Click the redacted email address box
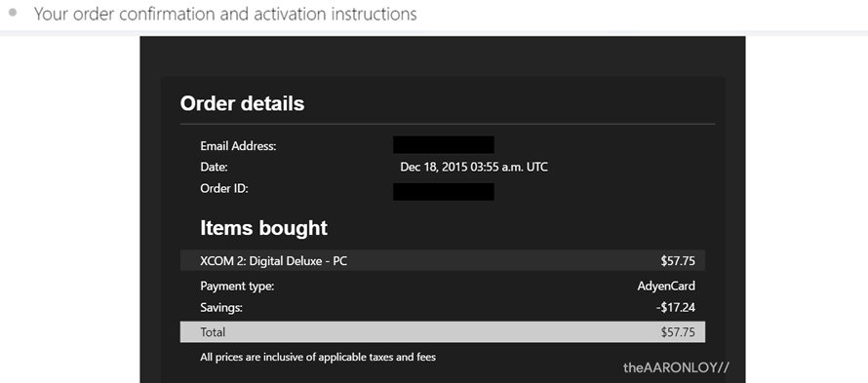 click(x=444, y=145)
